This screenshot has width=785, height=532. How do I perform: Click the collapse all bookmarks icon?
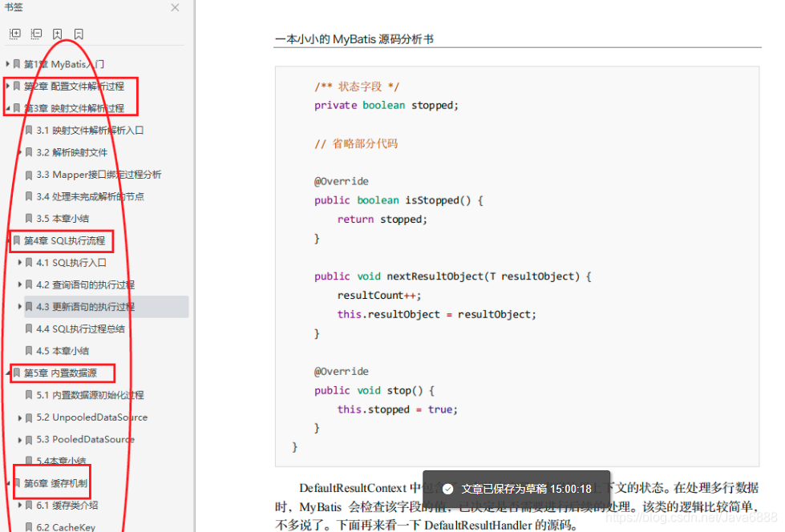[36, 34]
